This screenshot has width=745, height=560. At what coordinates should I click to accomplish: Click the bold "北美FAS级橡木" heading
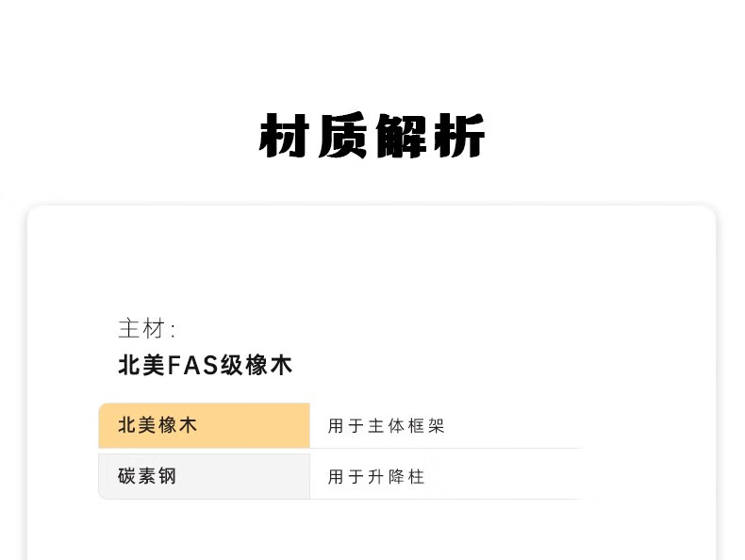click(205, 365)
